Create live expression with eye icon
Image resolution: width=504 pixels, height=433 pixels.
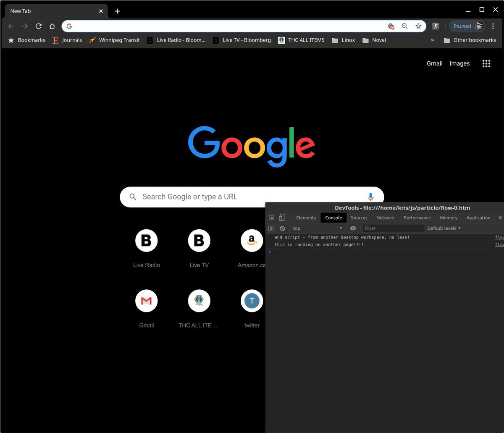click(x=353, y=228)
